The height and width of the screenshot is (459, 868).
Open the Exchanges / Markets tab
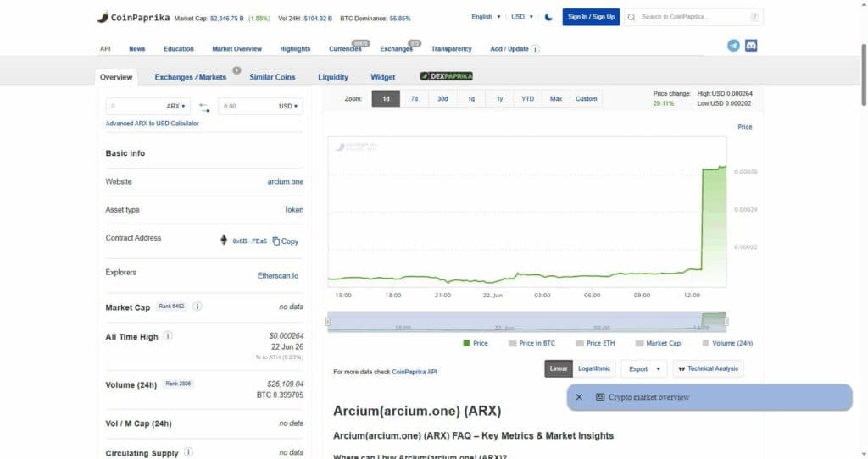191,77
